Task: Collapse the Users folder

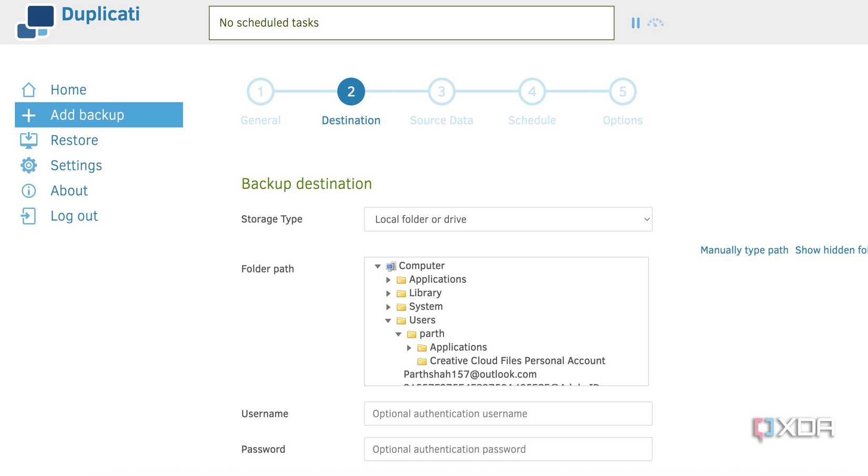Action: [388, 321]
